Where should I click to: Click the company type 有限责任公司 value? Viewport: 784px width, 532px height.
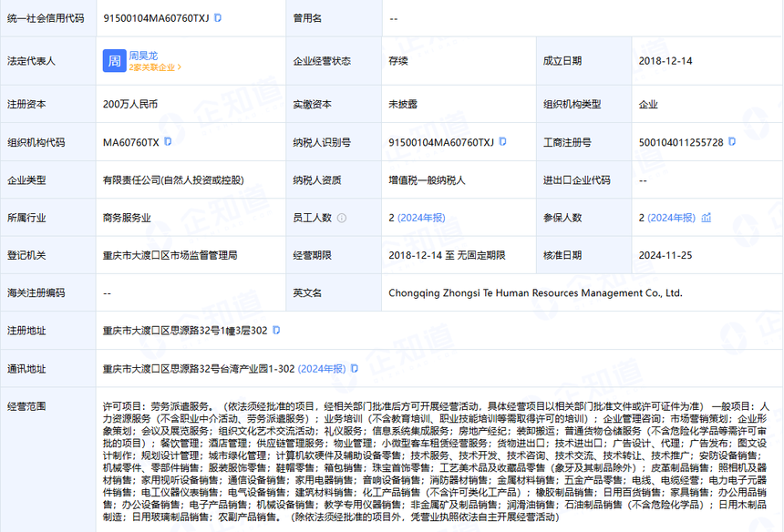click(173, 180)
